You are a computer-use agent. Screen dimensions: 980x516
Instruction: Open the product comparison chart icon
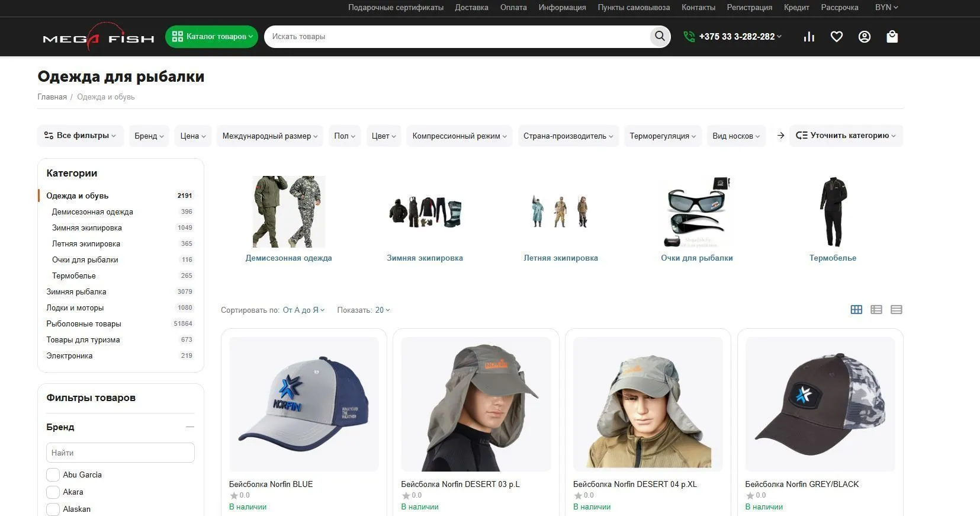tap(809, 37)
